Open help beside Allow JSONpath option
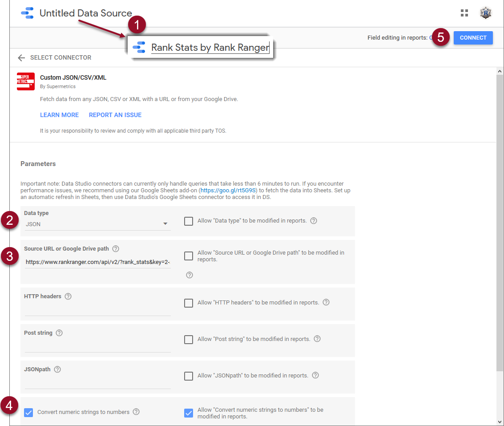The height and width of the screenshot is (426, 504). pos(315,376)
